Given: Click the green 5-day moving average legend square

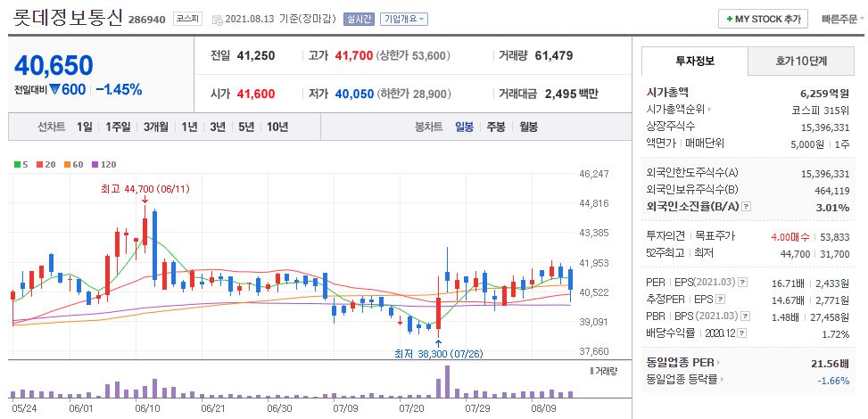Looking at the screenshot, I should pos(17,164).
